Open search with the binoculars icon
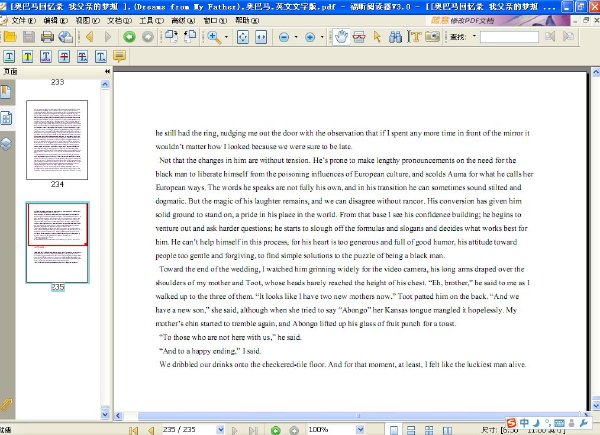Screen dimensions: 600x435 pos(395,37)
